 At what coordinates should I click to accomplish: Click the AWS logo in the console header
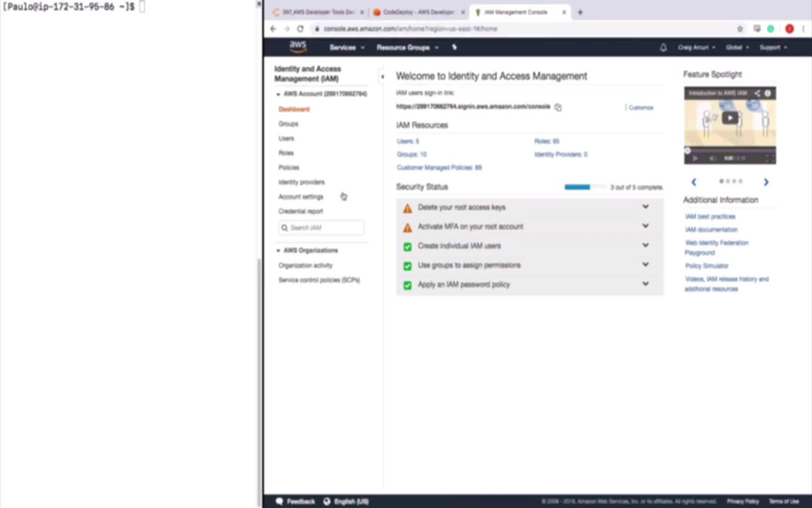coord(298,47)
